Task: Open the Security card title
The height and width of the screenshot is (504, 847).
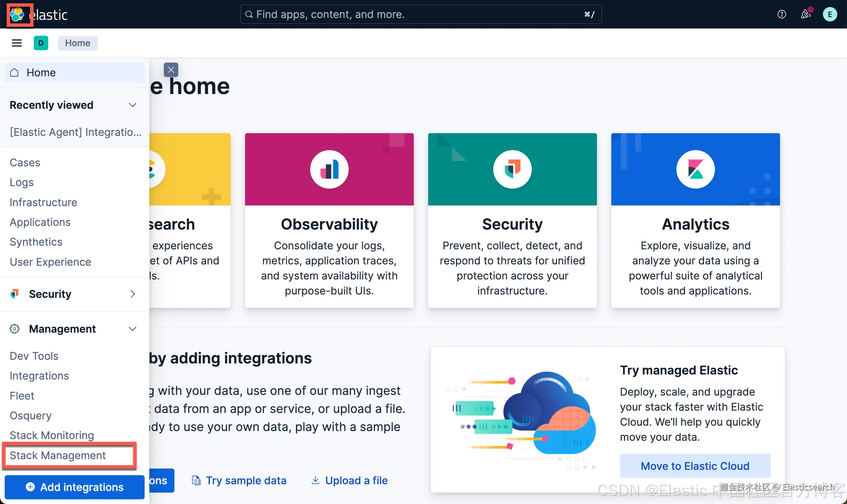Action: point(512,224)
